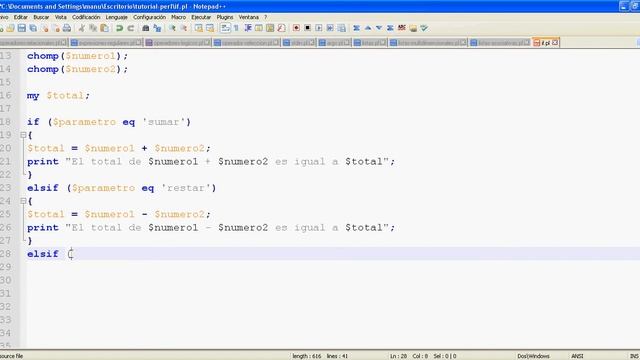Open the Vista menu
The image size is (640, 360).
(x=60, y=17)
